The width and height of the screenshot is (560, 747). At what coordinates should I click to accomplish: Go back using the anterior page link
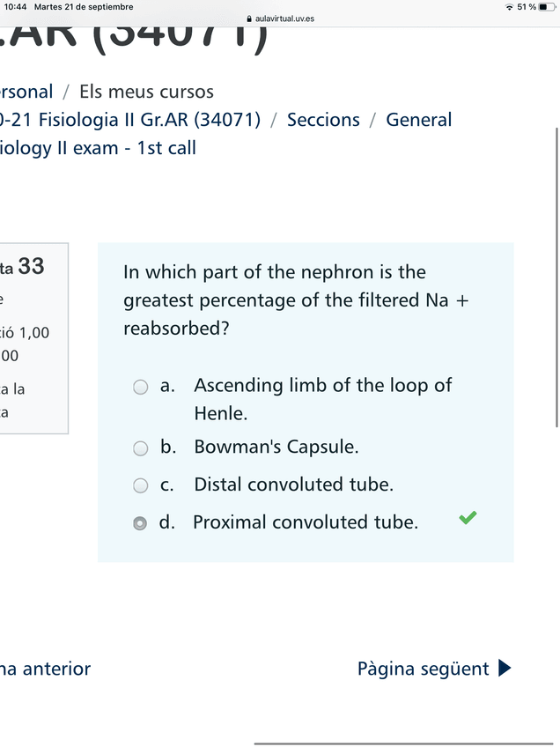[46, 669]
